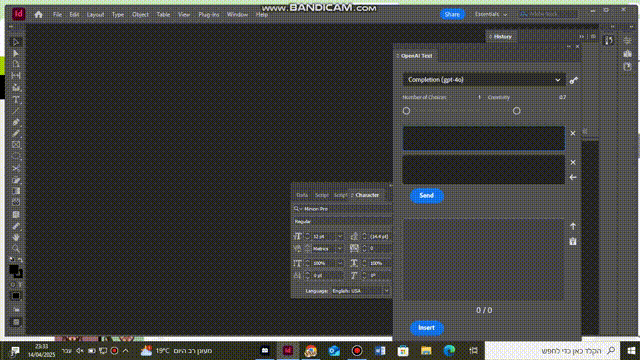Select the Scissors tool
This screenshot has width=640, height=360.
(x=16, y=168)
